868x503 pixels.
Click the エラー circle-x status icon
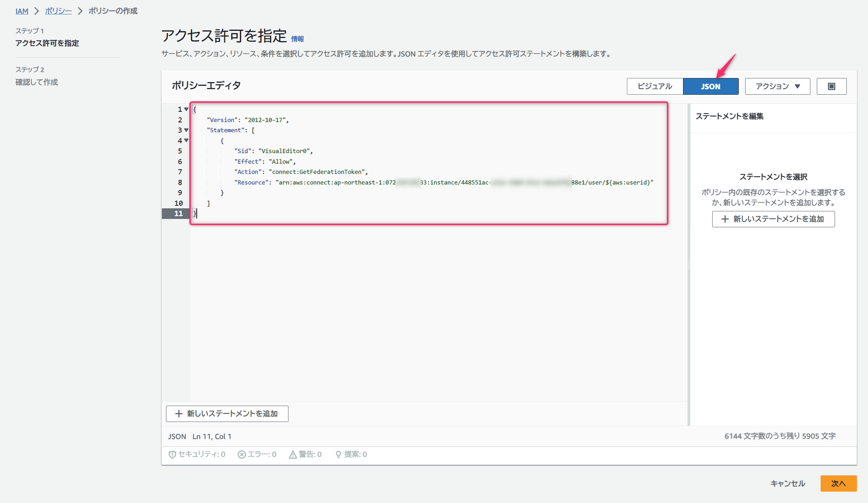(241, 454)
